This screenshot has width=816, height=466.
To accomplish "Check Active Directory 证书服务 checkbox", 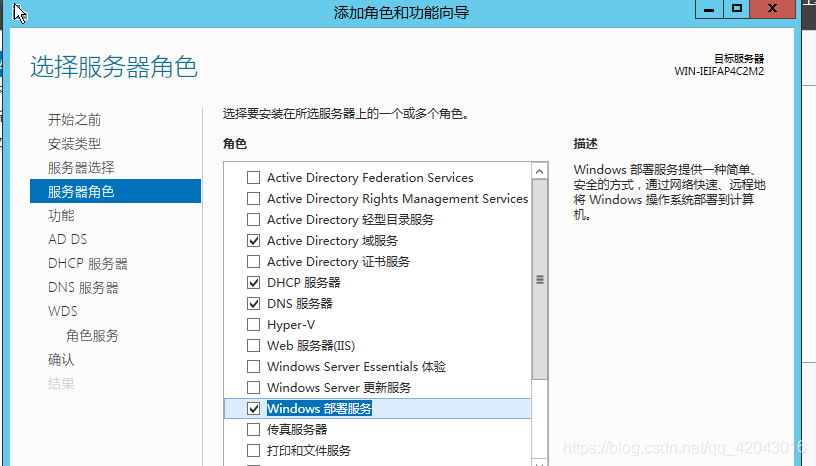I will [253, 261].
